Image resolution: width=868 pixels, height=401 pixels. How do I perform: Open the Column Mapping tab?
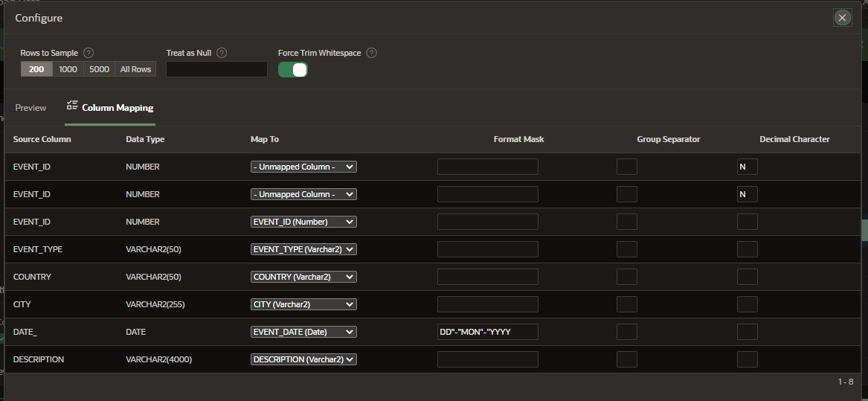110,108
